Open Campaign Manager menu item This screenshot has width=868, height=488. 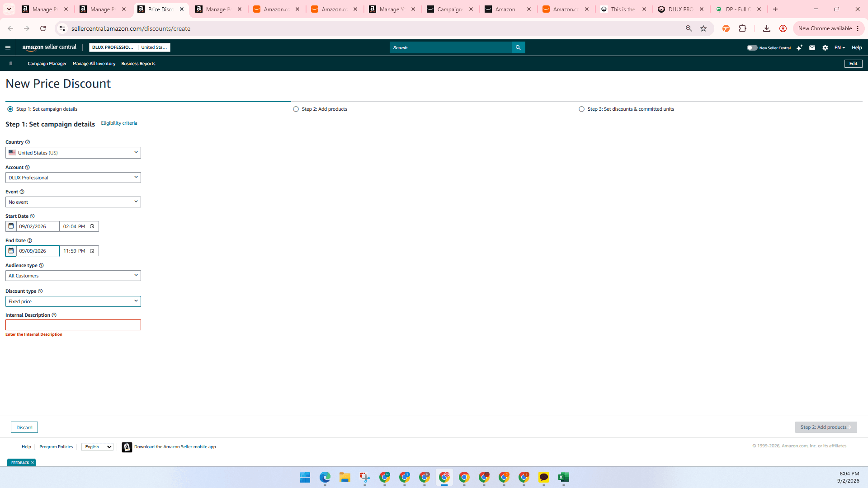click(x=47, y=64)
